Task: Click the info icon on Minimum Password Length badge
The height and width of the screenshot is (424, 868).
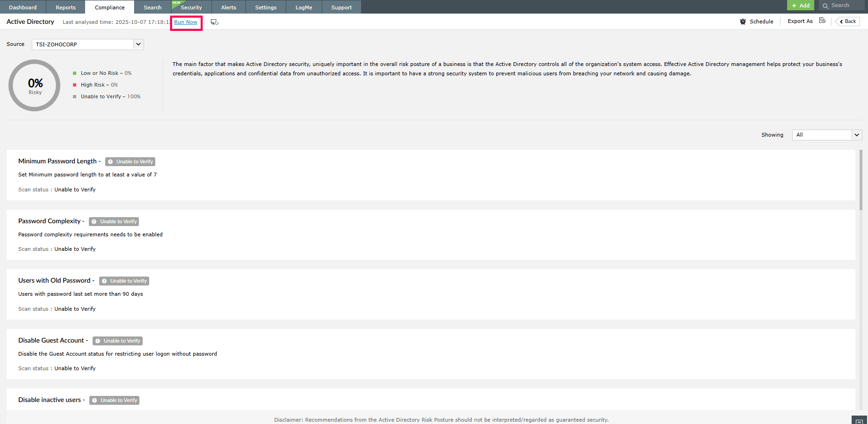Action: coord(110,161)
